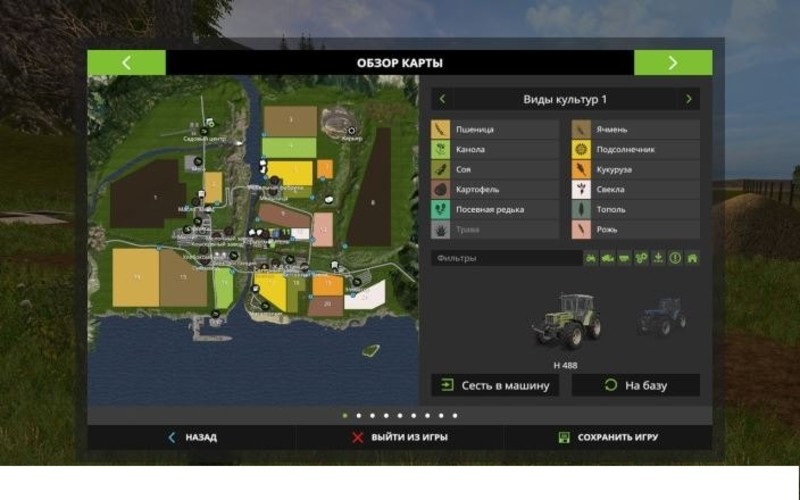Click the selling points download-arrow filter icon
Screen dimensions: 800x500
658,258
